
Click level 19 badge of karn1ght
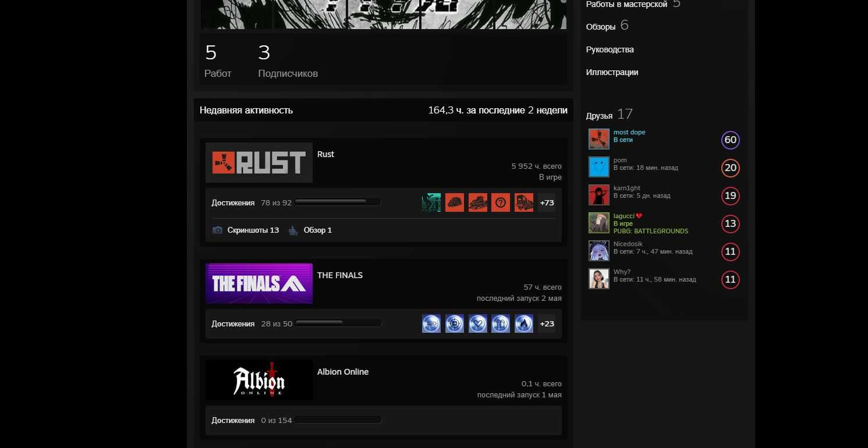[x=731, y=195]
